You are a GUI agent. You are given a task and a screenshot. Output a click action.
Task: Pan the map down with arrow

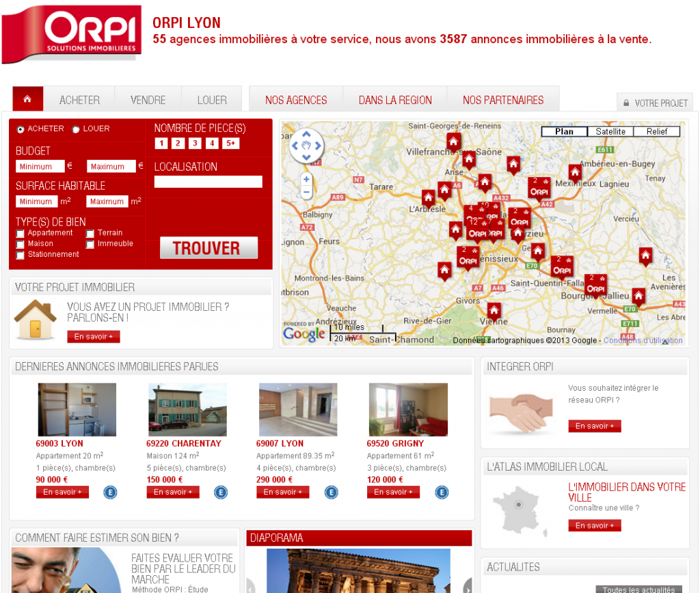(x=306, y=157)
